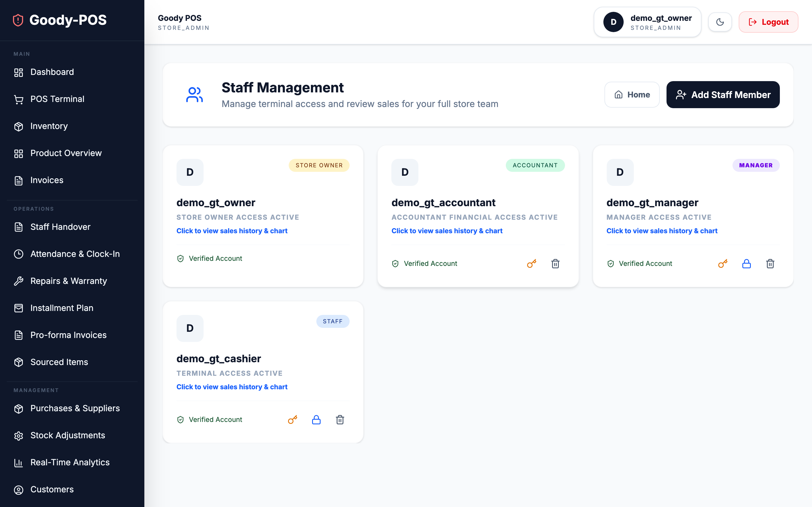Delete demo_gt_accountant using trash icon
812x507 pixels.
[555, 264]
